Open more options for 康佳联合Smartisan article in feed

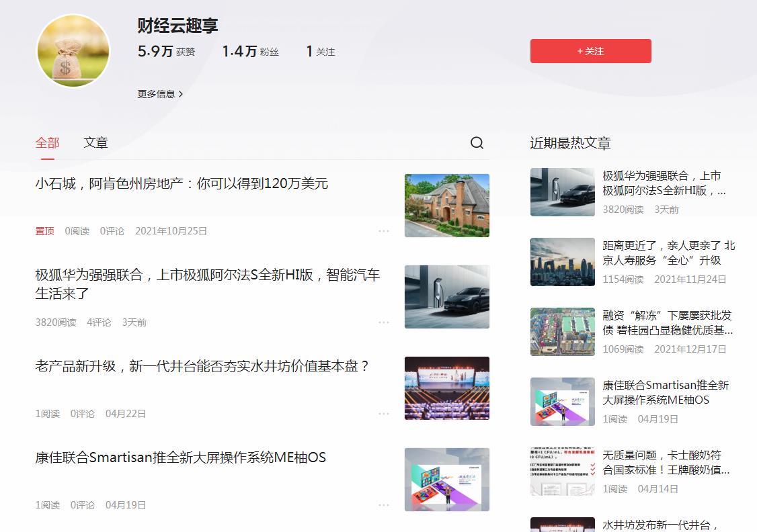[x=384, y=505]
